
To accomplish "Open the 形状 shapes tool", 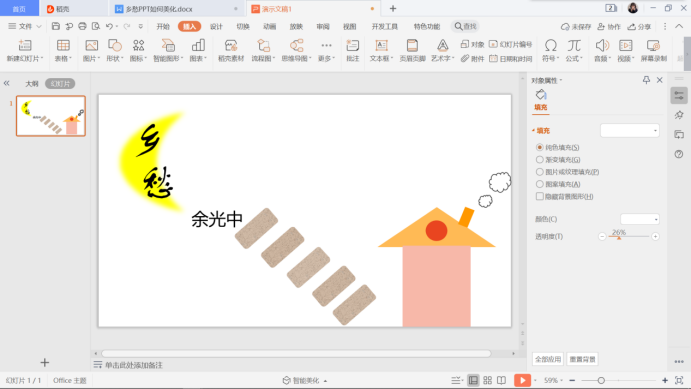I will point(115,46).
